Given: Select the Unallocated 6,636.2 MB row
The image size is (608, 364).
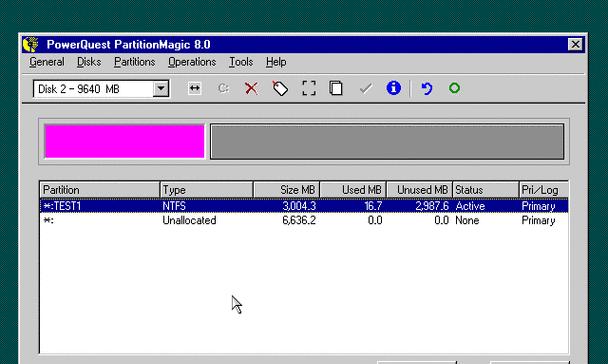Looking at the screenshot, I should (304, 221).
